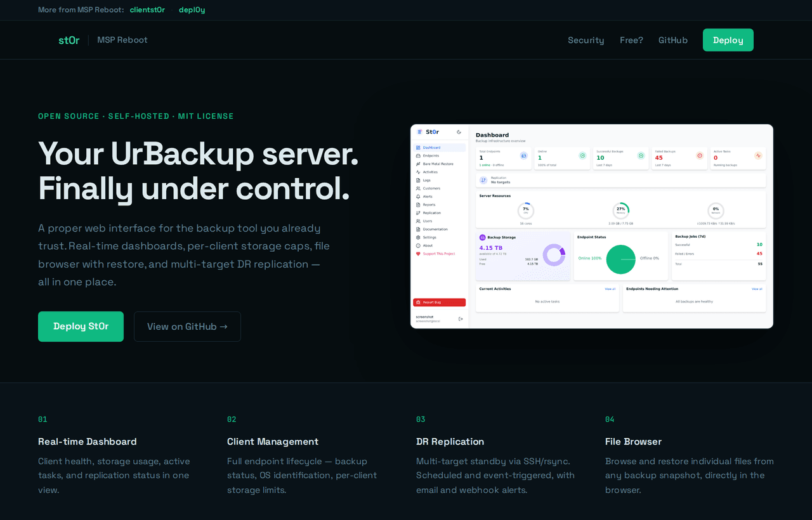The image size is (812, 520).
Task: Open the depl0y link in top bar
Action: point(192,10)
